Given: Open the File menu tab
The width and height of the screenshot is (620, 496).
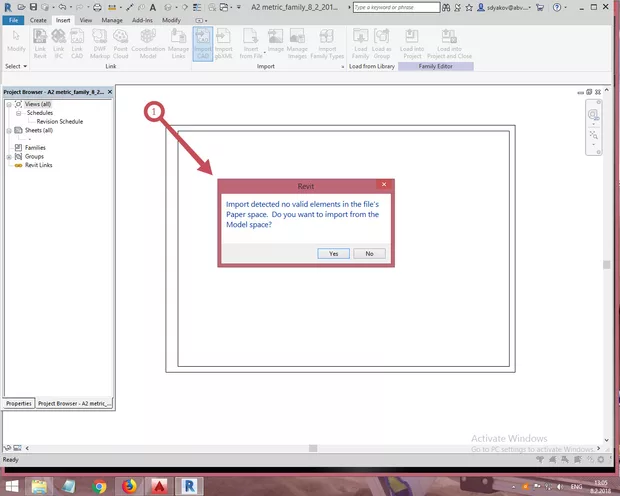Looking at the screenshot, I should pos(13,19).
